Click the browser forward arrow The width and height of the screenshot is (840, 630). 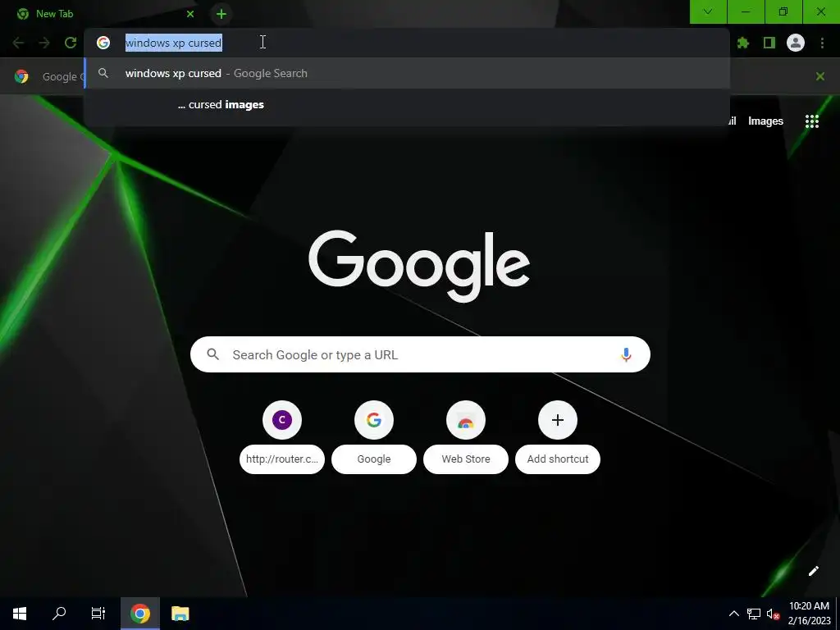point(44,43)
